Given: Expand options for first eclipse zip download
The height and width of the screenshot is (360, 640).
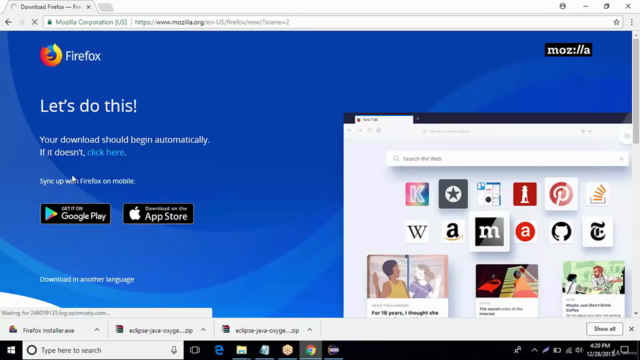Looking at the screenshot, I should click(x=203, y=330).
